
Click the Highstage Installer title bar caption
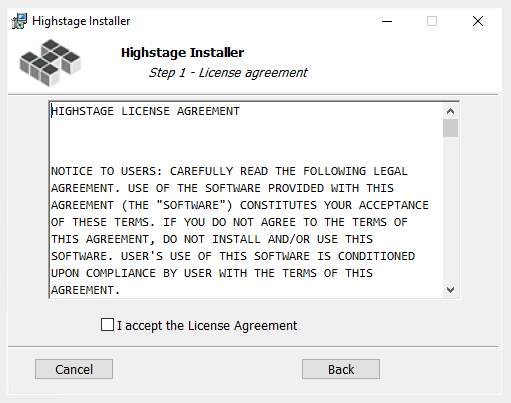(81, 21)
